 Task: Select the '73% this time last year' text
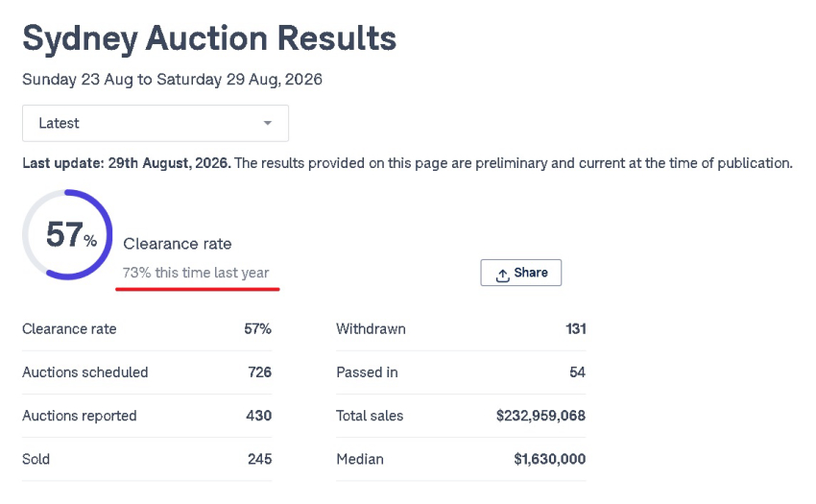[x=196, y=273]
